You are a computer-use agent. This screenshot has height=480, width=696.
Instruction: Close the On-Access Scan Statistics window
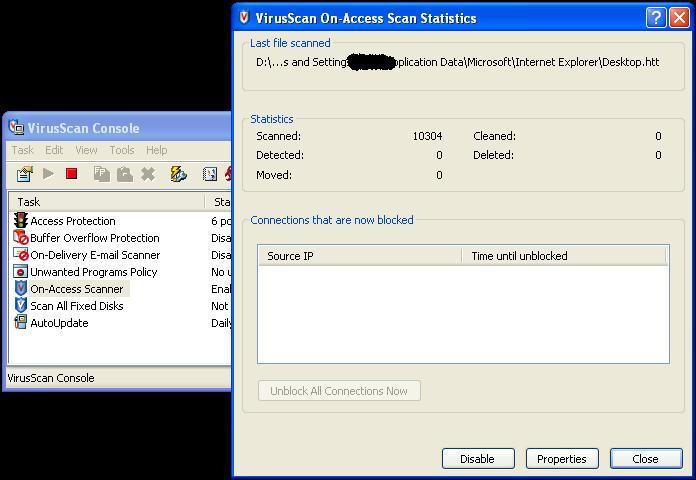pyautogui.click(x=680, y=18)
